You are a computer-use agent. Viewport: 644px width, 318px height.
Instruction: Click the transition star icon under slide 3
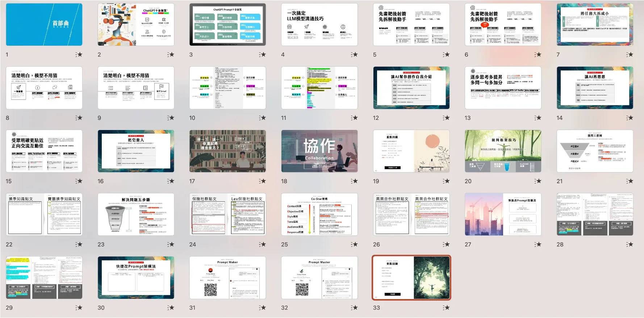point(263,54)
